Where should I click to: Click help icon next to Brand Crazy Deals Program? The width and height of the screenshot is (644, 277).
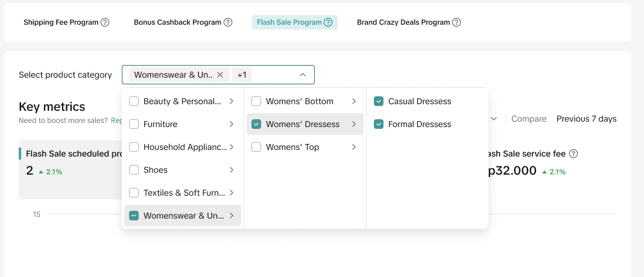tap(456, 22)
